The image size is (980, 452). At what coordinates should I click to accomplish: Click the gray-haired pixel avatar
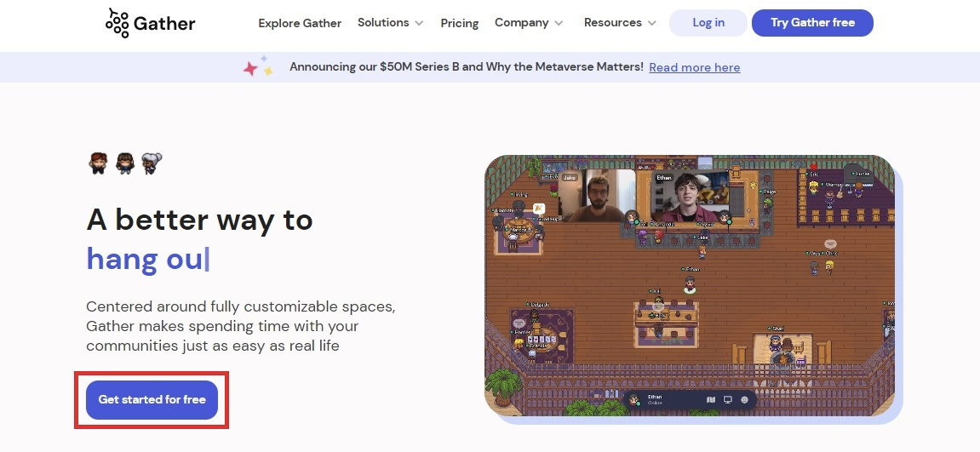click(152, 163)
